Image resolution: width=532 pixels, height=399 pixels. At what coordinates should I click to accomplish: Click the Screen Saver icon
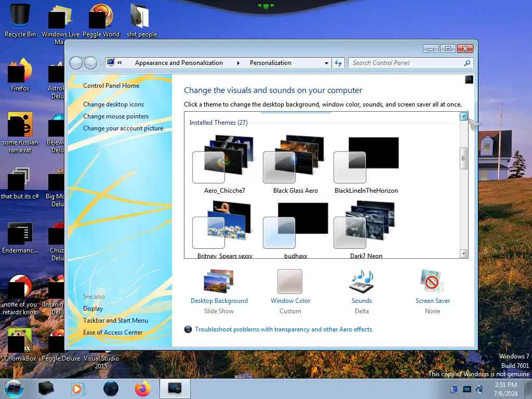[432, 281]
